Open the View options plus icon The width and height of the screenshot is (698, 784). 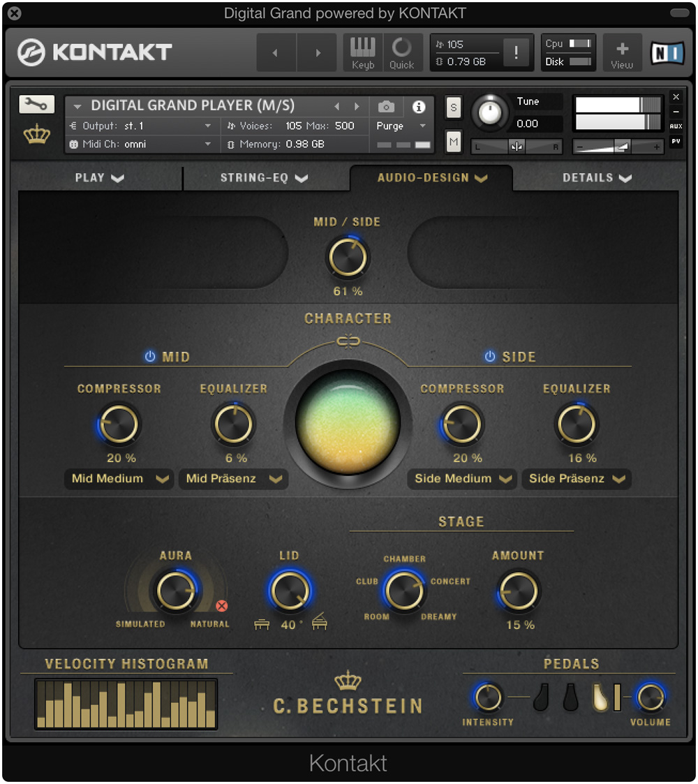pyautogui.click(x=622, y=53)
